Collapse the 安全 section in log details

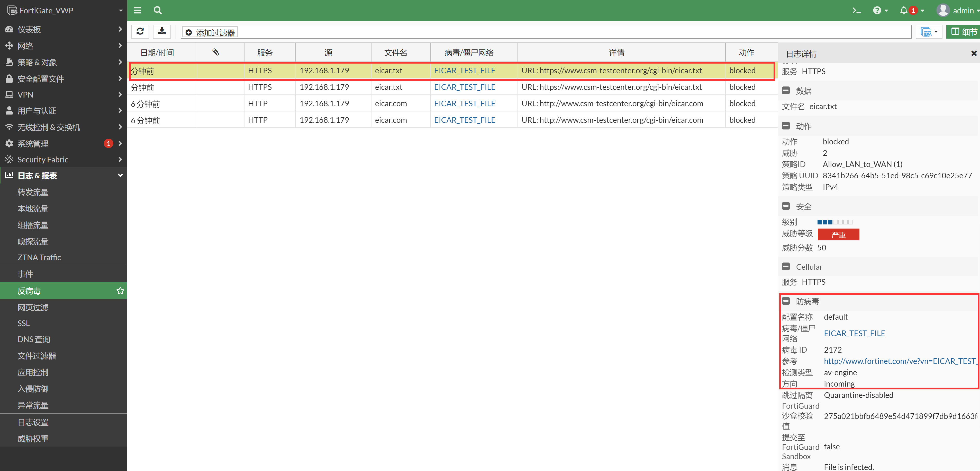click(x=786, y=206)
